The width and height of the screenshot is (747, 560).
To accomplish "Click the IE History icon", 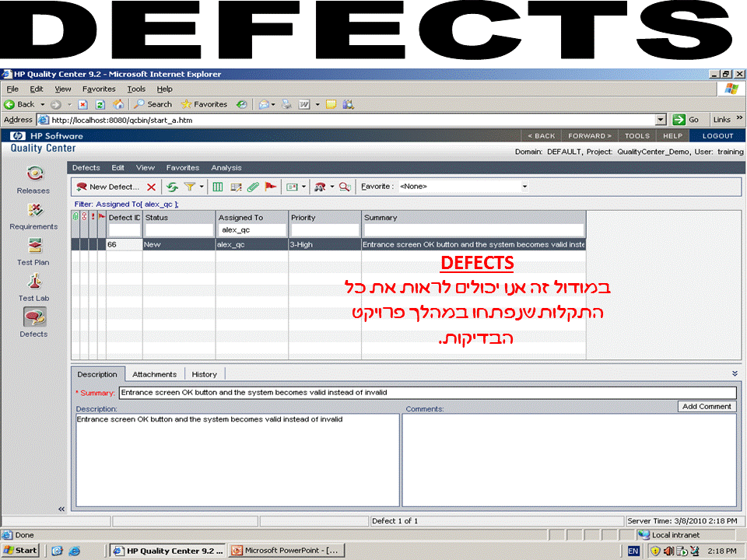I will pyautogui.click(x=241, y=104).
